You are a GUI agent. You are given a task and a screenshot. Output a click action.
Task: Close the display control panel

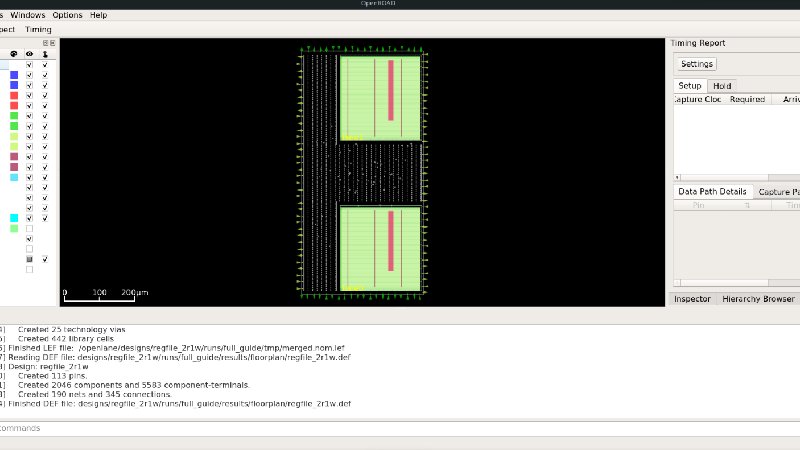tap(52, 43)
